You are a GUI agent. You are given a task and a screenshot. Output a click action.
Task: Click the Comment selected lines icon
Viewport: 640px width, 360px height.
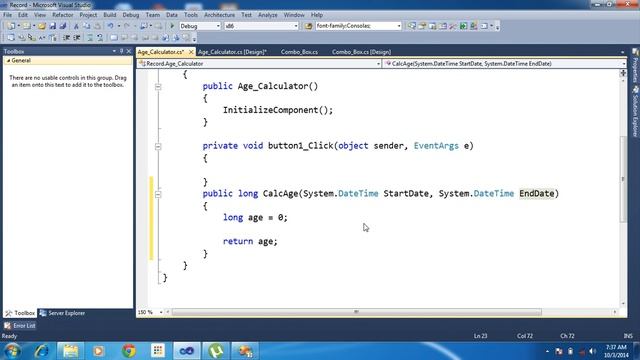click(90, 38)
